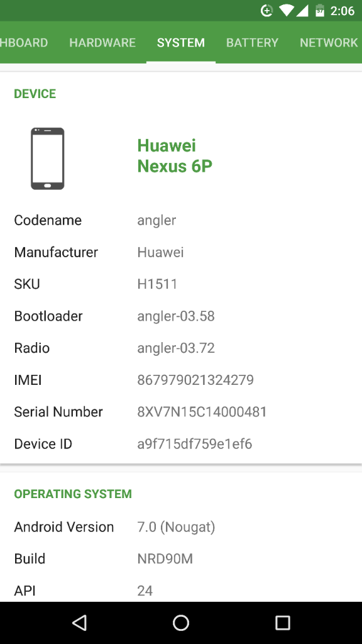This screenshot has height=644, width=362.
Task: Tap the Android Version 7.0 (Nougat) row
Action: pyautogui.click(x=181, y=527)
